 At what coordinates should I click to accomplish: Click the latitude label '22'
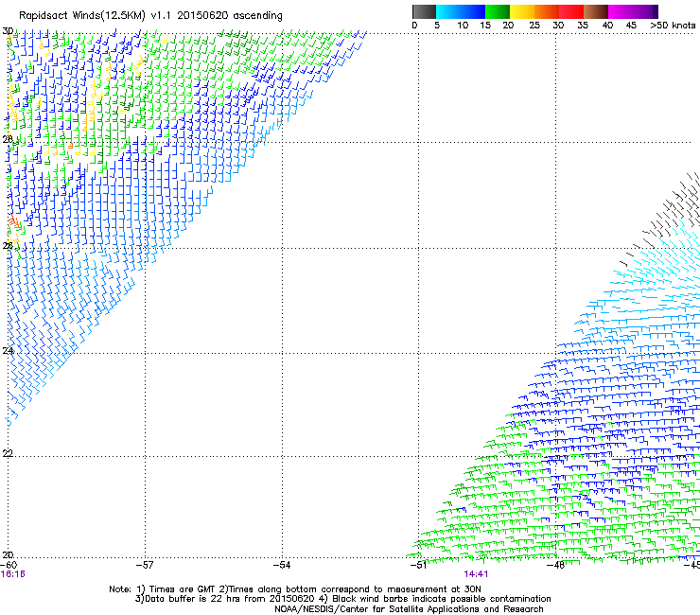click(8, 453)
